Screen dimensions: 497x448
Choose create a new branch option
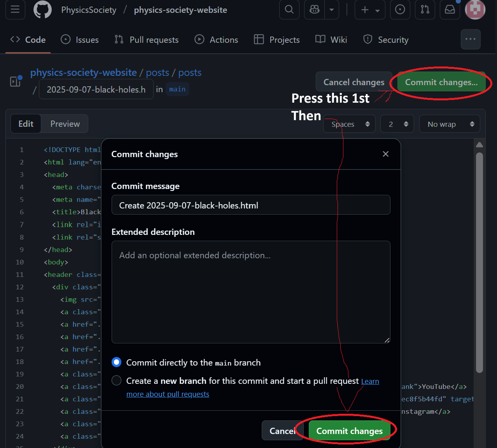116,380
